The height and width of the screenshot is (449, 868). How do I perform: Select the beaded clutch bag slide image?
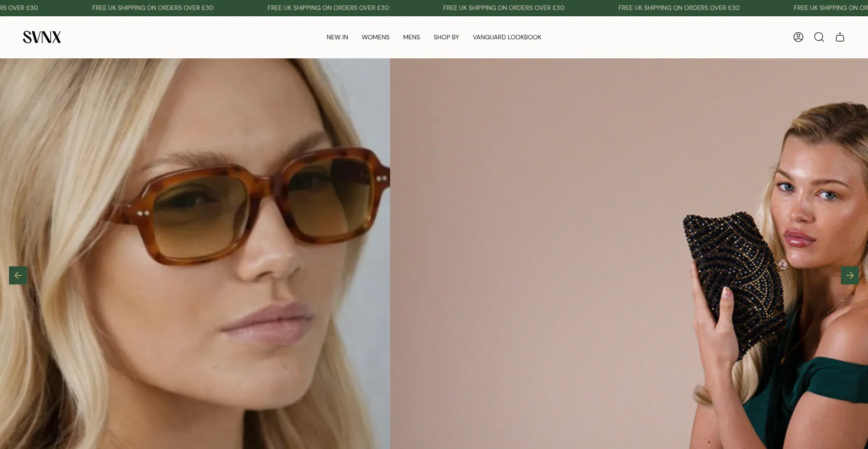coord(629,254)
